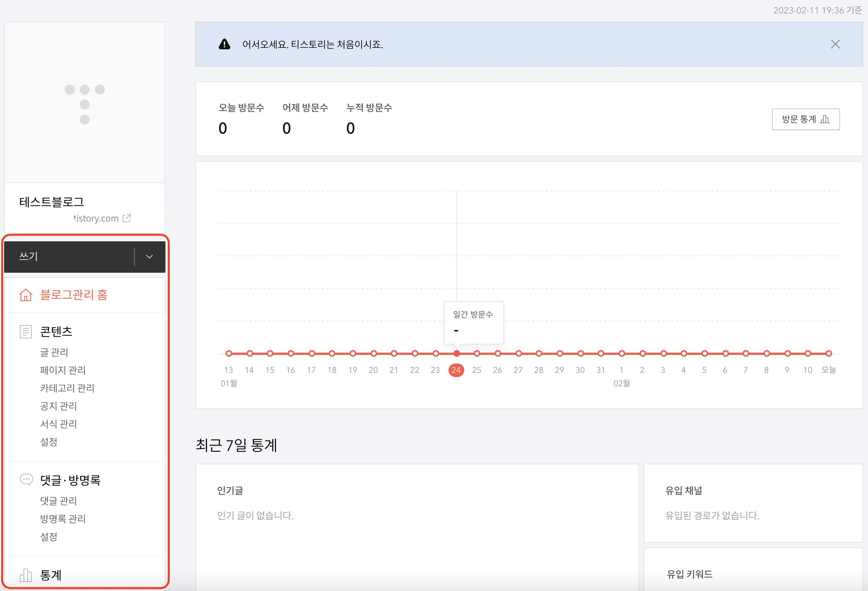Open 공지 관리
Image resolution: width=868 pixels, height=591 pixels.
coord(58,406)
